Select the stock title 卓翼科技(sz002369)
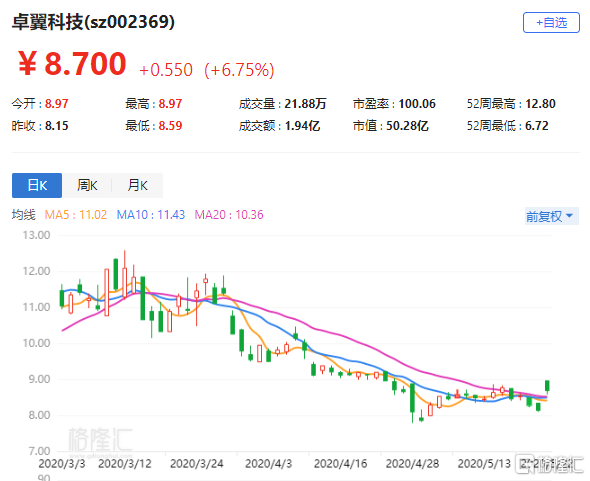The width and height of the screenshot is (590, 481). pos(93,22)
